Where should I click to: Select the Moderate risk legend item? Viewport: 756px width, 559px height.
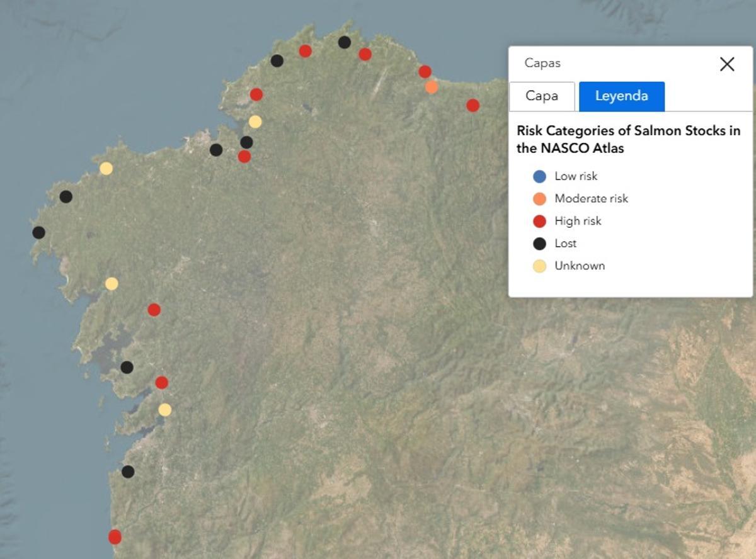click(x=590, y=198)
